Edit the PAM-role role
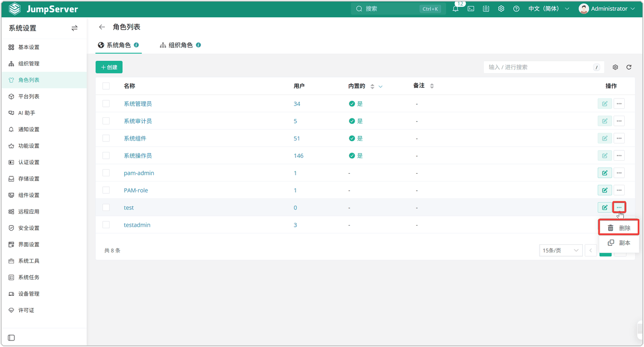 click(x=605, y=190)
